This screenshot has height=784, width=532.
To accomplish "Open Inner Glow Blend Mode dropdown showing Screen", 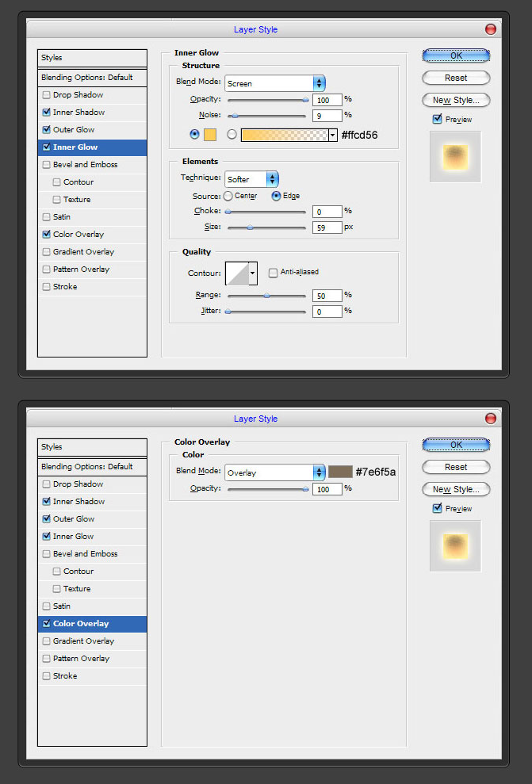I will click(x=275, y=83).
